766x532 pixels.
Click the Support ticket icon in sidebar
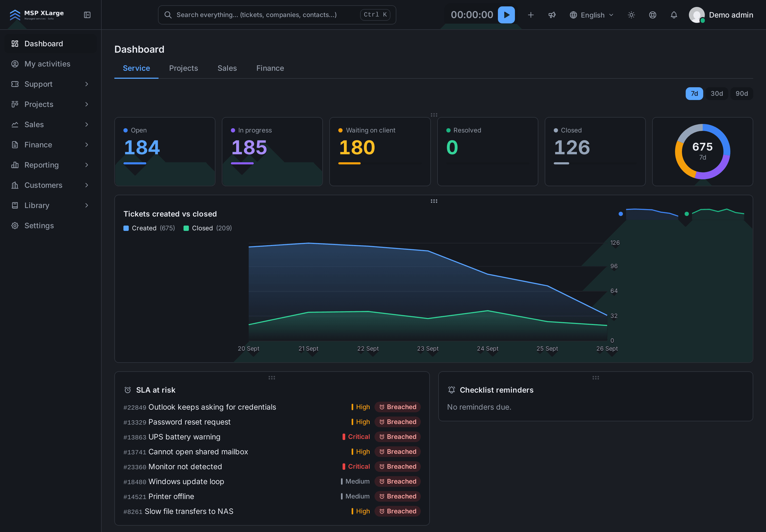tap(15, 84)
